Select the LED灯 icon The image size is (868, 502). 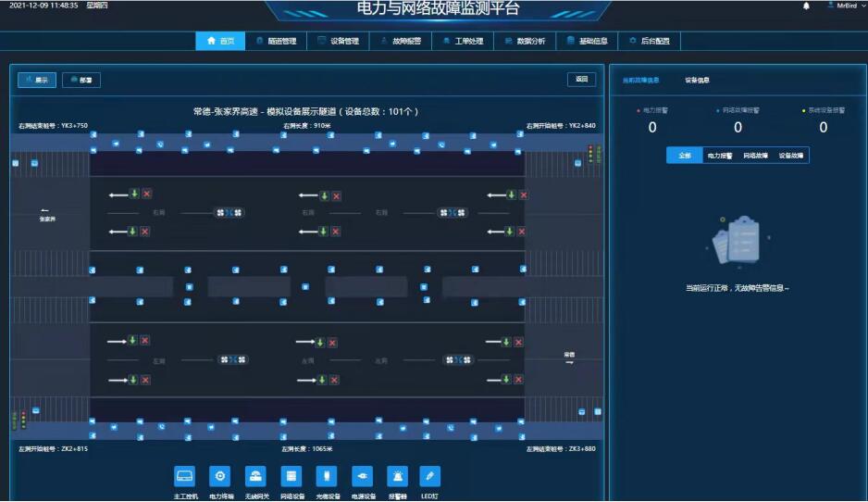coord(429,476)
